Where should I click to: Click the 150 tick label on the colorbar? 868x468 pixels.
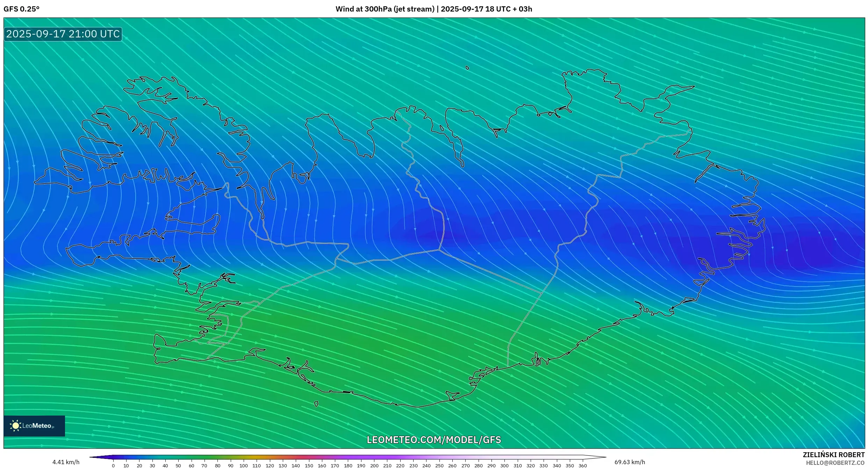coord(309,466)
